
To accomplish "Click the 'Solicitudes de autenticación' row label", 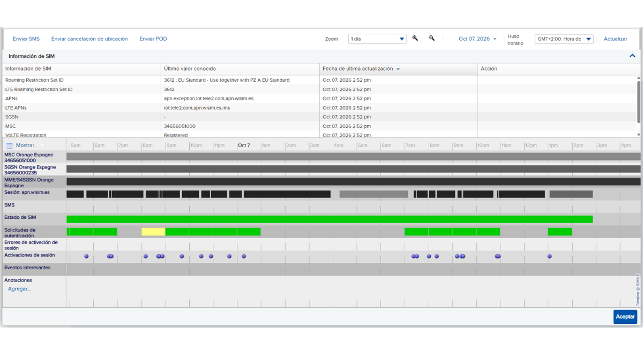I will 20,232.
